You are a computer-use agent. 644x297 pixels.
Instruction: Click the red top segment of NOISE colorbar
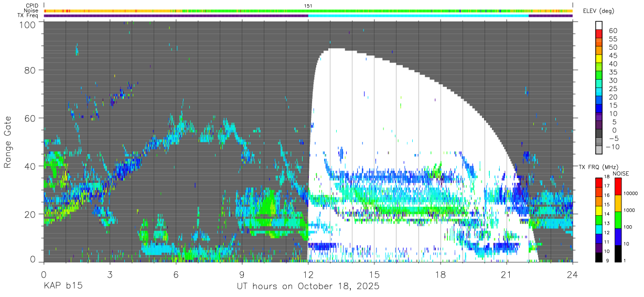click(618, 186)
